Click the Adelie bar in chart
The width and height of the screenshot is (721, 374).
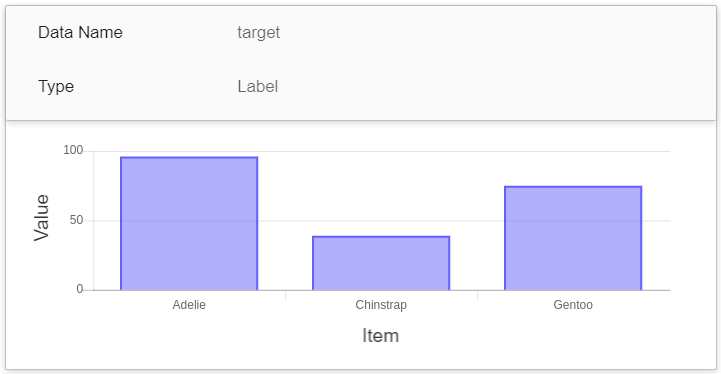pos(189,224)
